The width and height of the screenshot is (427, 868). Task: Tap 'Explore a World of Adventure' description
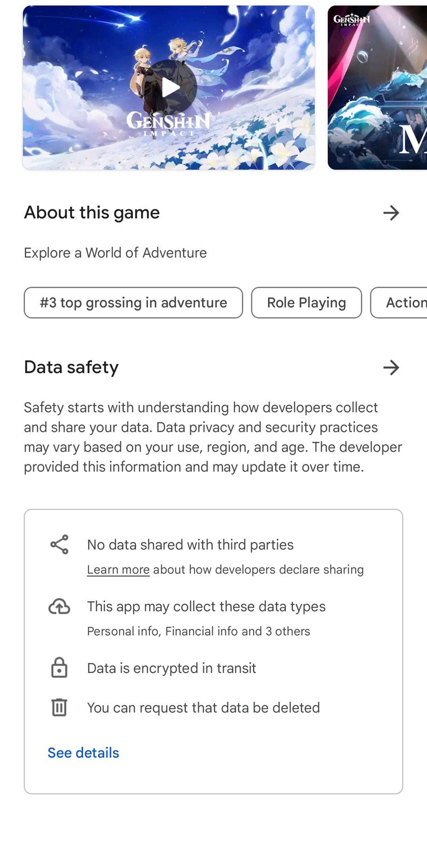(x=115, y=253)
